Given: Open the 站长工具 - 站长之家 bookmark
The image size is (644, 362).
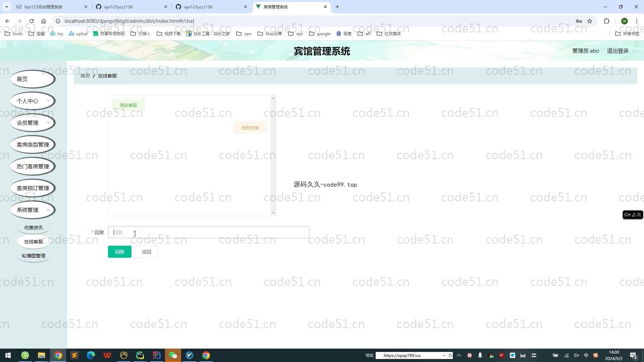Looking at the screenshot, I should click(208, 34).
